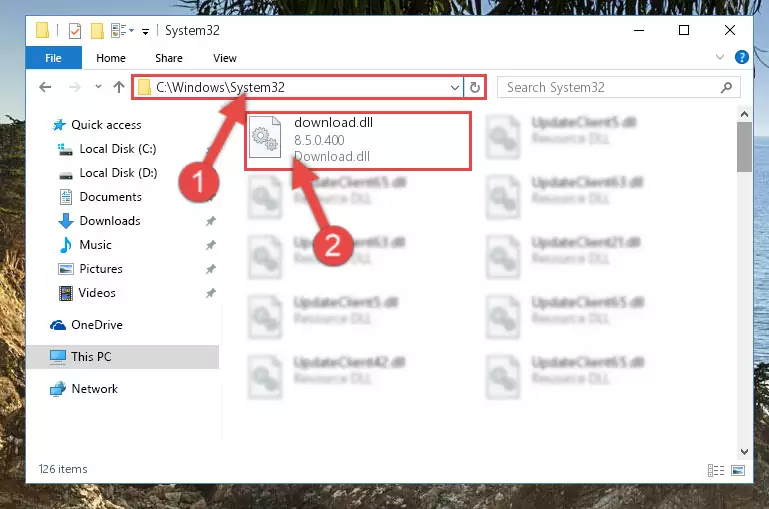Select the download.dll file name
769x509 pixels.
(333, 123)
